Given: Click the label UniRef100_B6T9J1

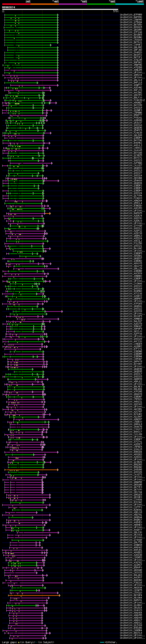Looking at the screenshot, I should click(x=131, y=42).
